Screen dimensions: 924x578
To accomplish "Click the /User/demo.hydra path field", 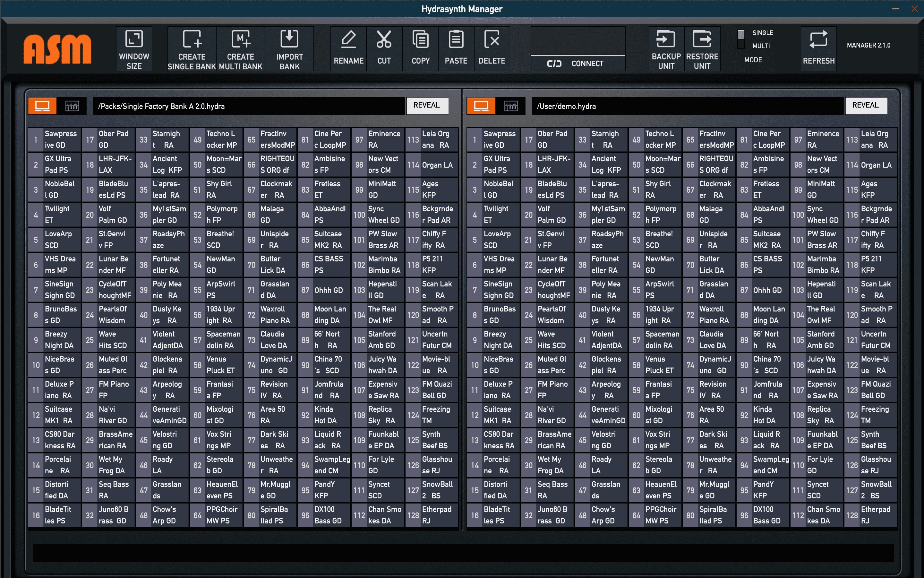I will pyautogui.click(x=687, y=106).
